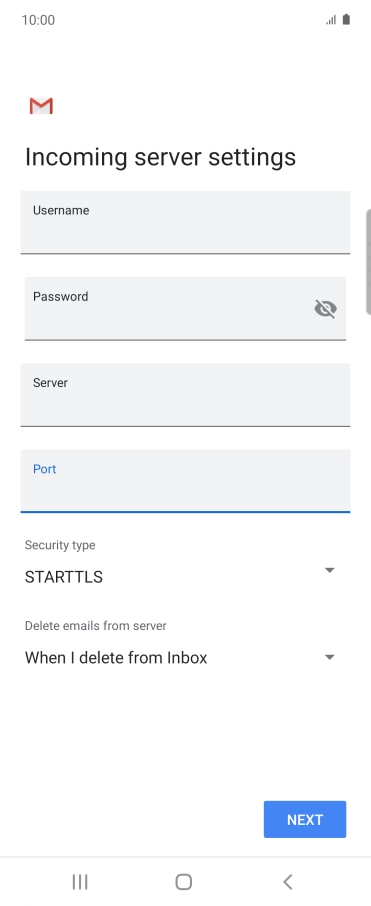Focus the Username input field
Viewport: 371px width, 906px height.
coord(186,222)
